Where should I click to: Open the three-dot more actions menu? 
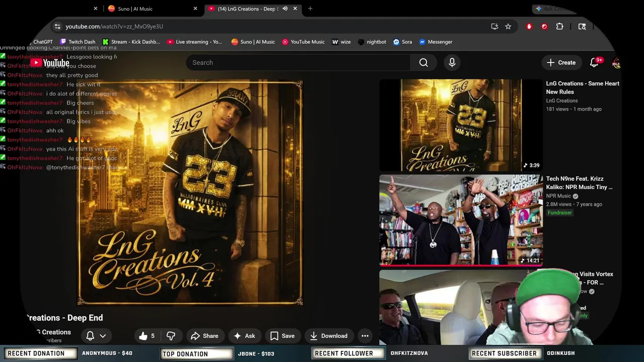[365, 336]
